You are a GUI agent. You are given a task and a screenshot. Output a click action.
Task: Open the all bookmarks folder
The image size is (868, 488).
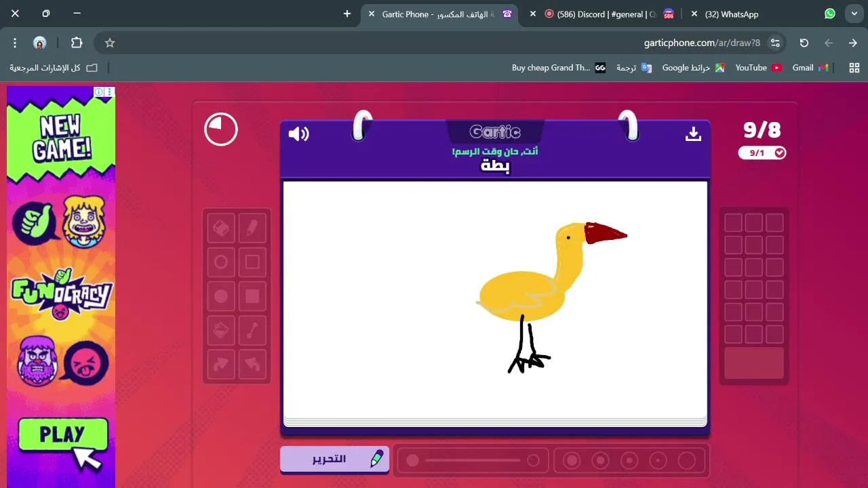[x=54, y=68]
